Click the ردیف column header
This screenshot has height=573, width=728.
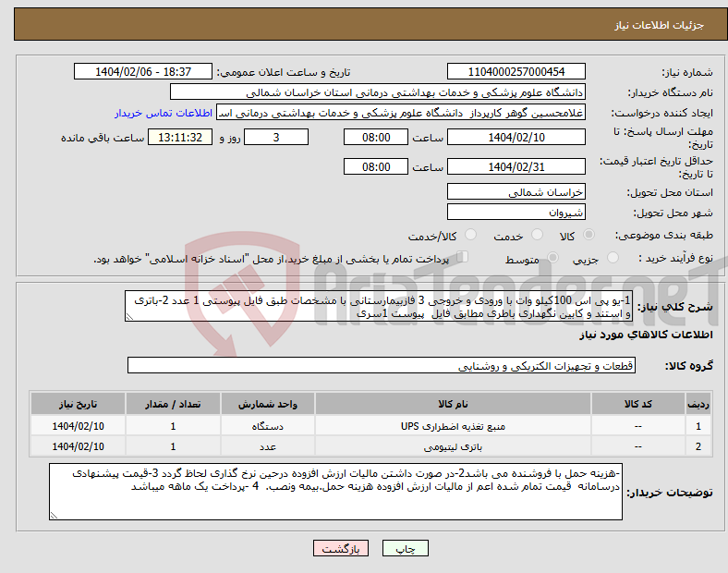tap(698, 404)
